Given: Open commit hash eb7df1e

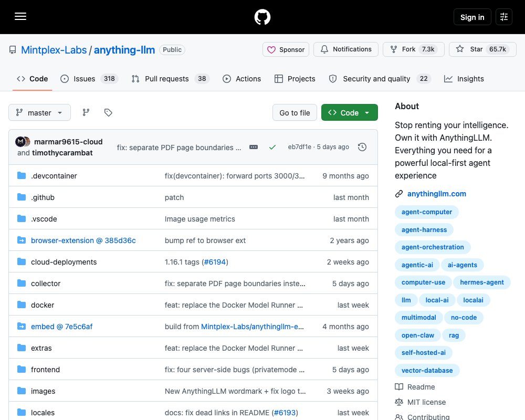Looking at the screenshot, I should [x=300, y=147].
